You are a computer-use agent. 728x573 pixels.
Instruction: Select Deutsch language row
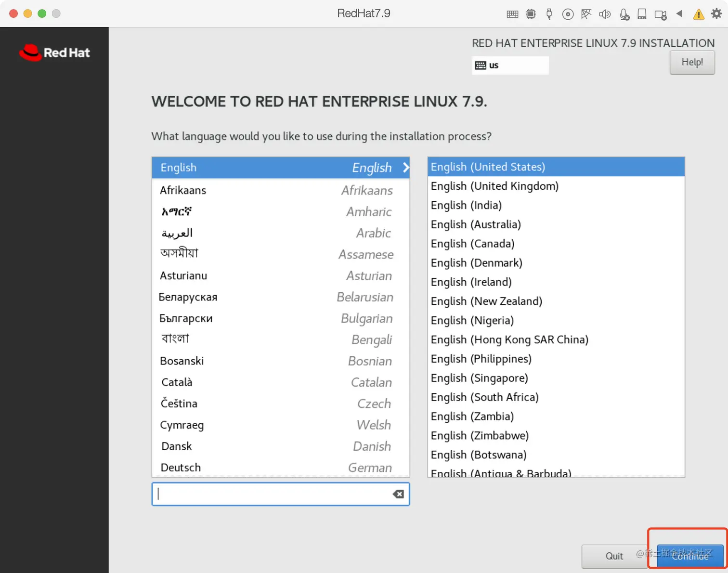(281, 467)
